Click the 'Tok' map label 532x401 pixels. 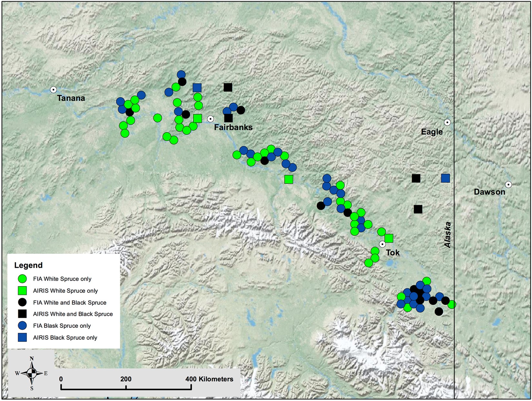tap(393, 253)
